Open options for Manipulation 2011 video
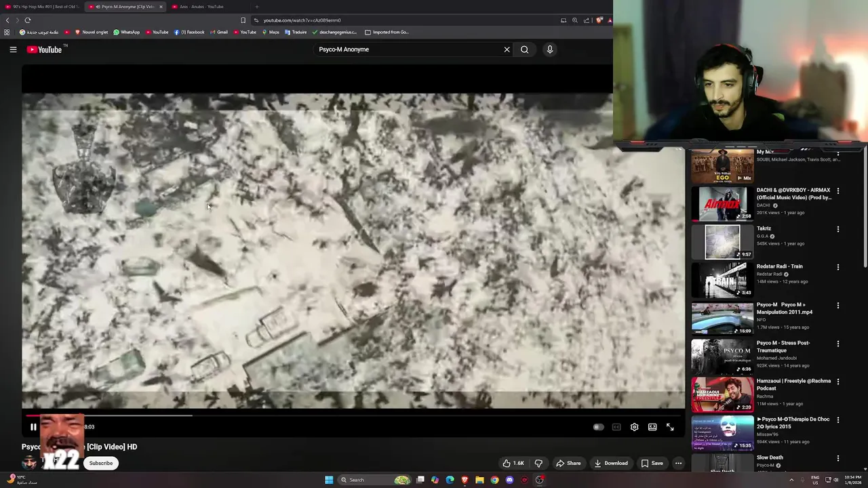868x488 pixels. (838, 306)
